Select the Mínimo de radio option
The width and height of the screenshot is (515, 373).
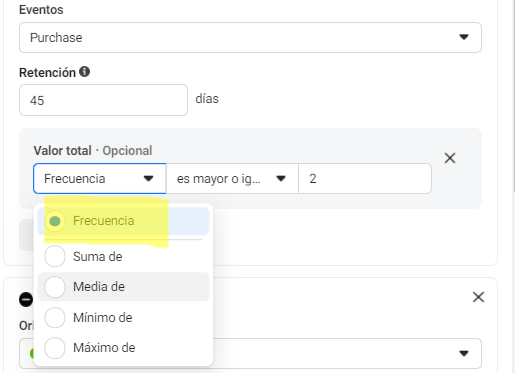55,317
